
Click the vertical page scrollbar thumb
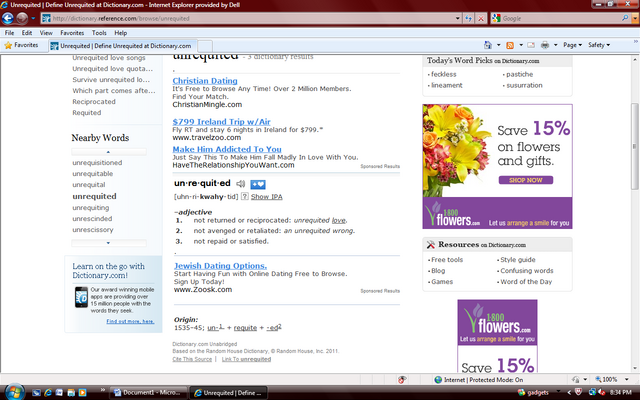(634, 146)
